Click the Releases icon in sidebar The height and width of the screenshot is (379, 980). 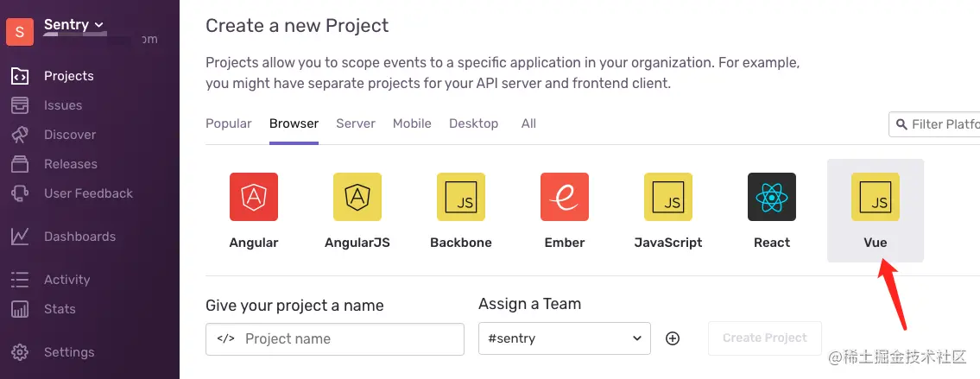tap(20, 164)
